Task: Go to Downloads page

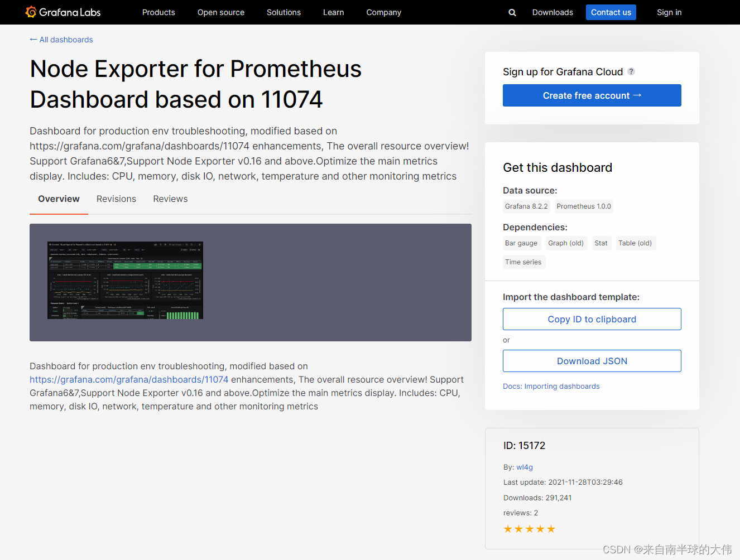Action: pos(552,12)
